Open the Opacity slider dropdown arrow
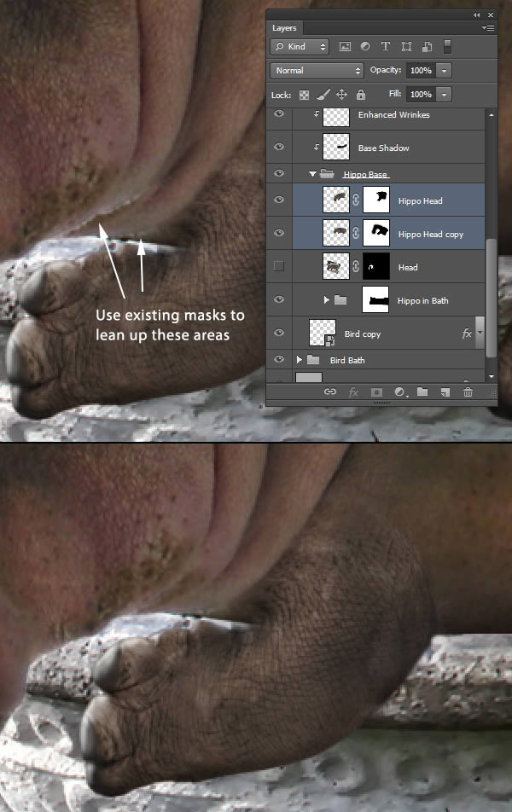 click(x=444, y=71)
